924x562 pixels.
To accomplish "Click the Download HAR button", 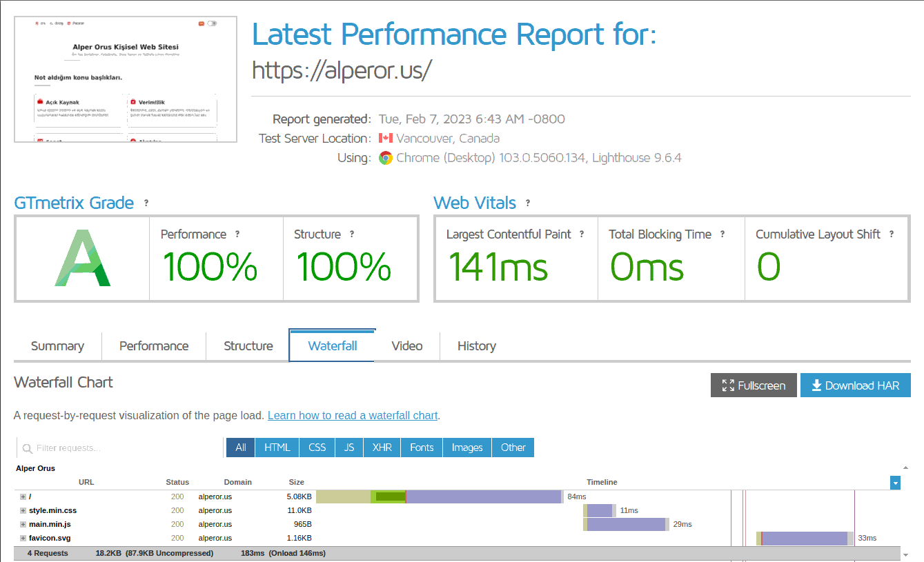I will click(855, 385).
